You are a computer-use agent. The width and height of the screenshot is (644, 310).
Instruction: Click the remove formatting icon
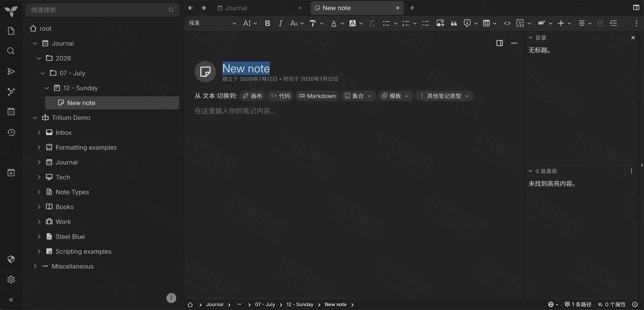372,23
